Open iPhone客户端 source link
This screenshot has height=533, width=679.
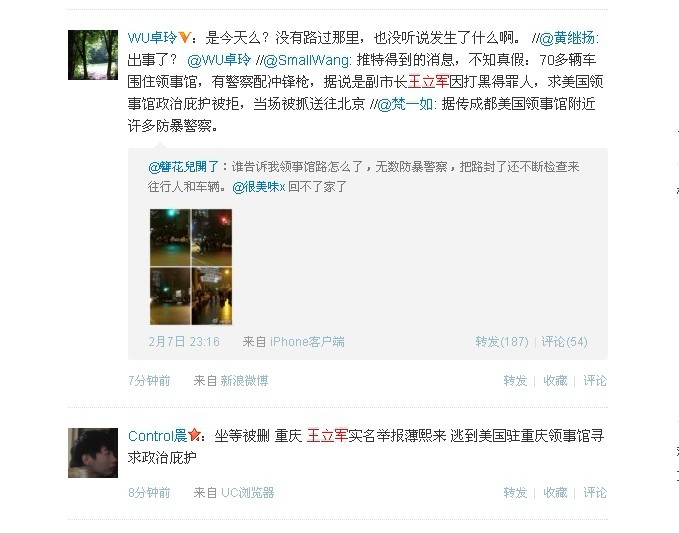(307, 342)
